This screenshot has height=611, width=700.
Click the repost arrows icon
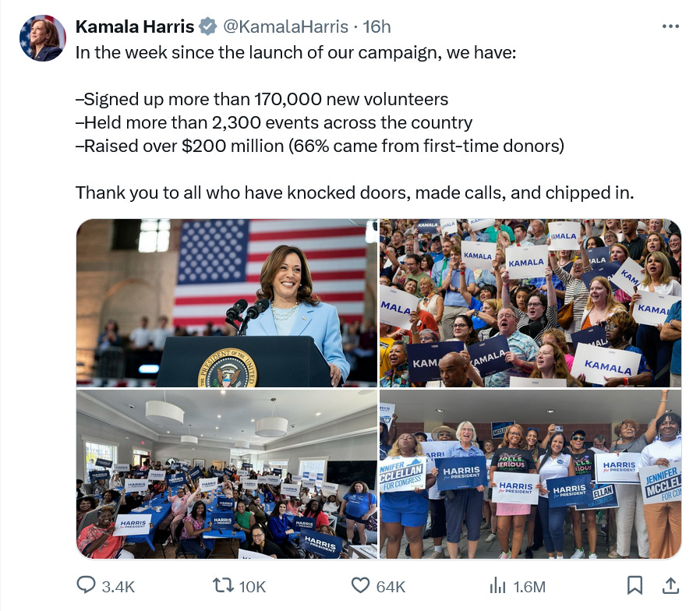(223, 585)
